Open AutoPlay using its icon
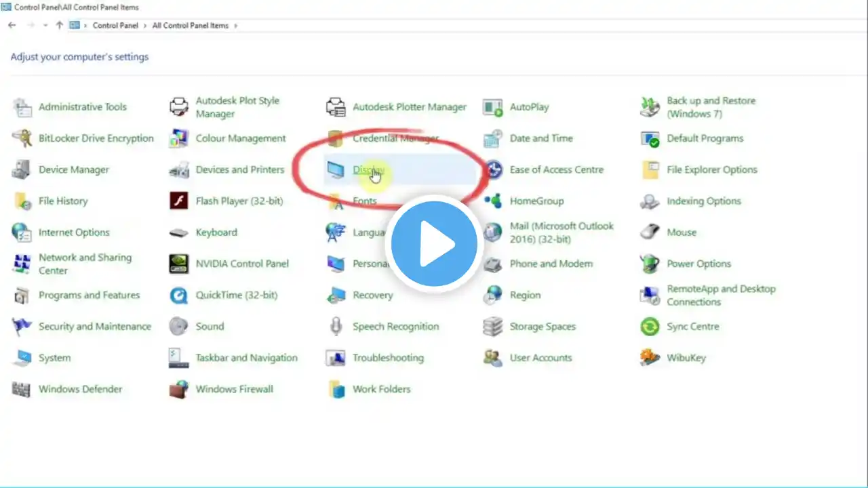The height and width of the screenshot is (488, 868). tap(493, 107)
